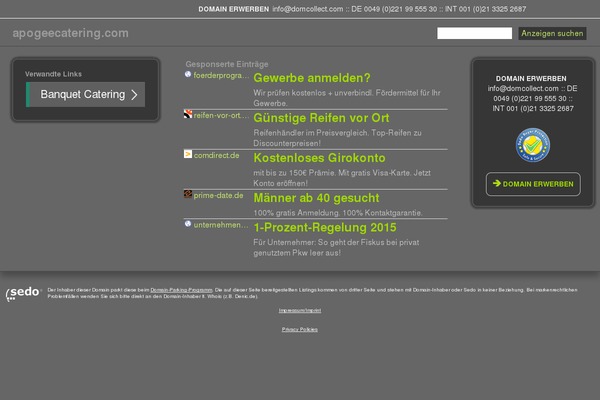Image resolution: width=600 pixels, height=400 pixels.
Task: Open the Banquet Catering related link
Action: [86, 95]
